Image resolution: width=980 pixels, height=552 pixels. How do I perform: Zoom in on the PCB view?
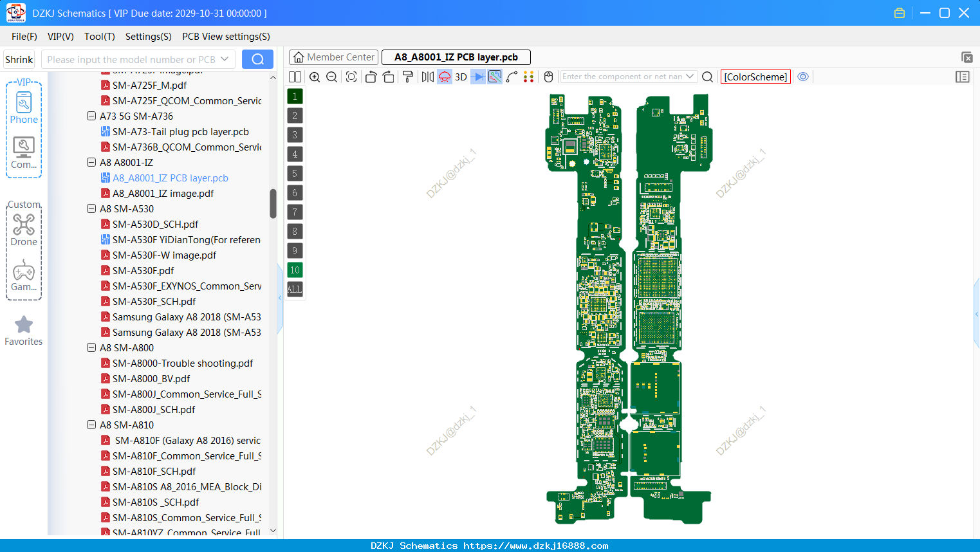click(315, 77)
